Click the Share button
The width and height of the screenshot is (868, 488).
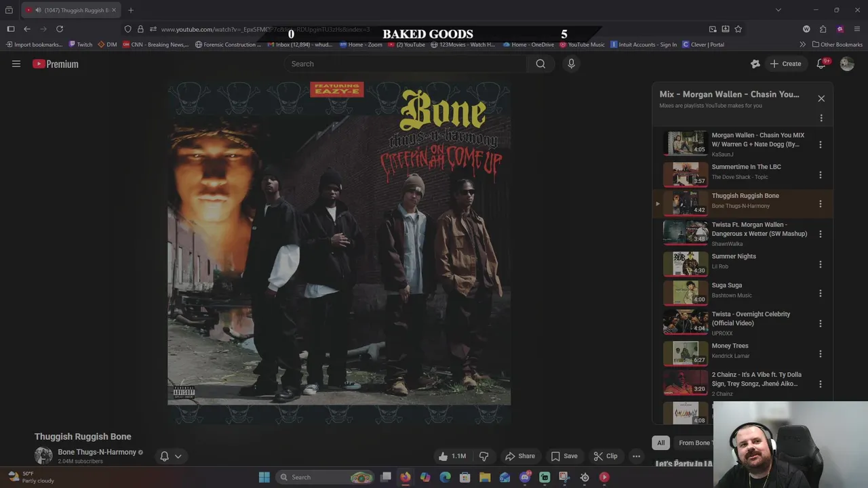click(x=520, y=456)
